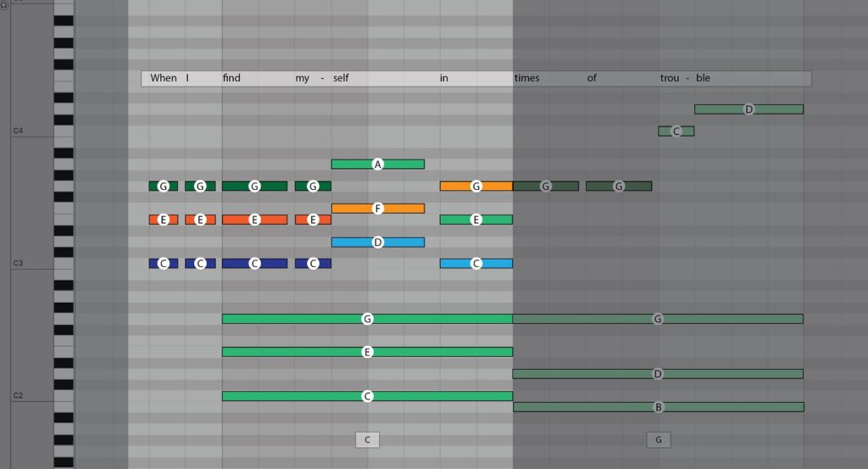
Task: Select the short dimmed C note under "trou"
Action: (676, 131)
